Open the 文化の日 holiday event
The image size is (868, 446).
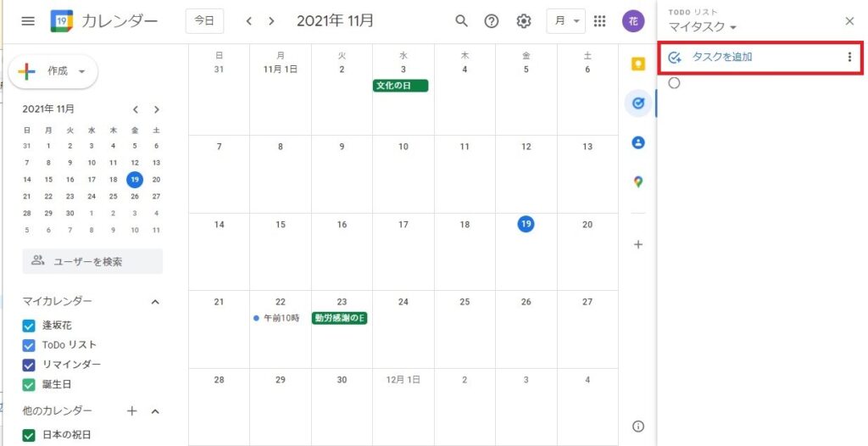coord(400,86)
